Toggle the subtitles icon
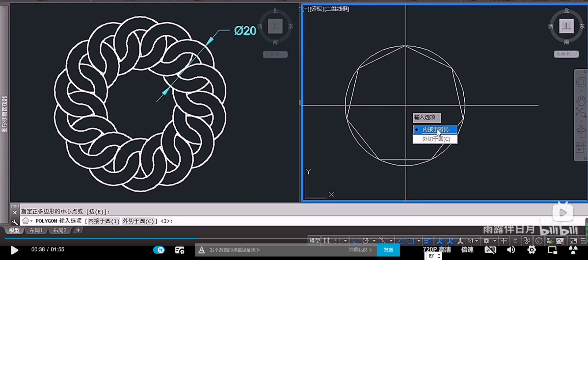 pos(490,250)
